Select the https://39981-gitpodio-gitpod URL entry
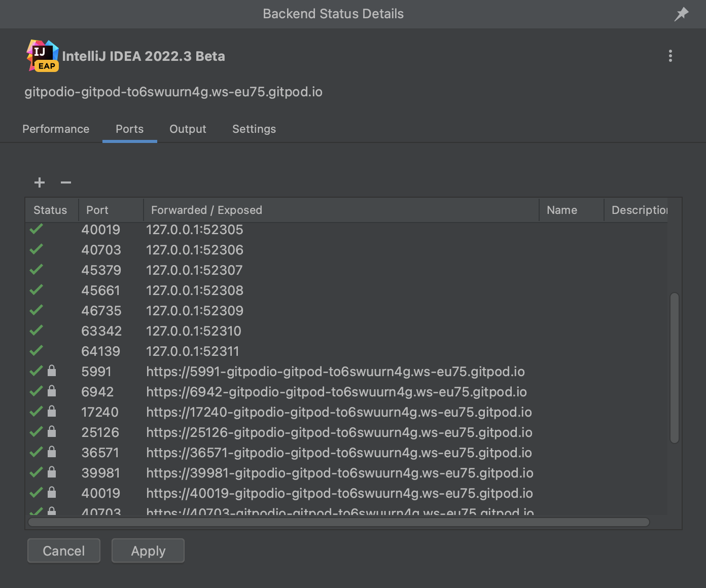The width and height of the screenshot is (706, 588). pos(340,473)
